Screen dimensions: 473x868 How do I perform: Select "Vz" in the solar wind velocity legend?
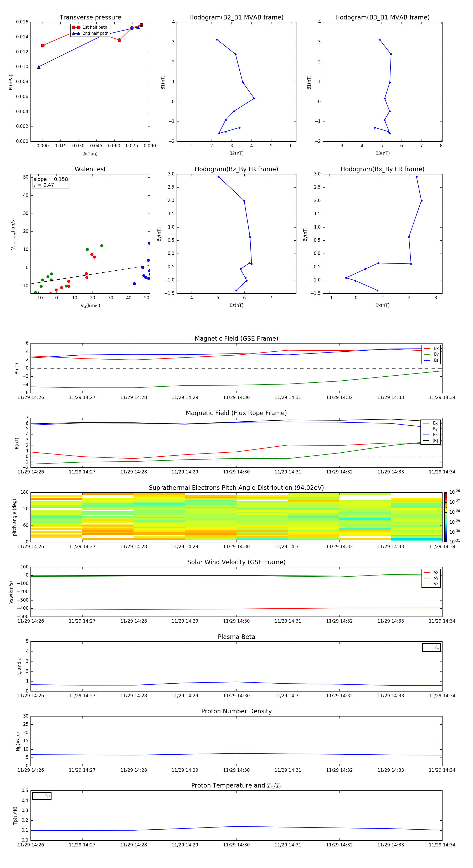point(431,584)
